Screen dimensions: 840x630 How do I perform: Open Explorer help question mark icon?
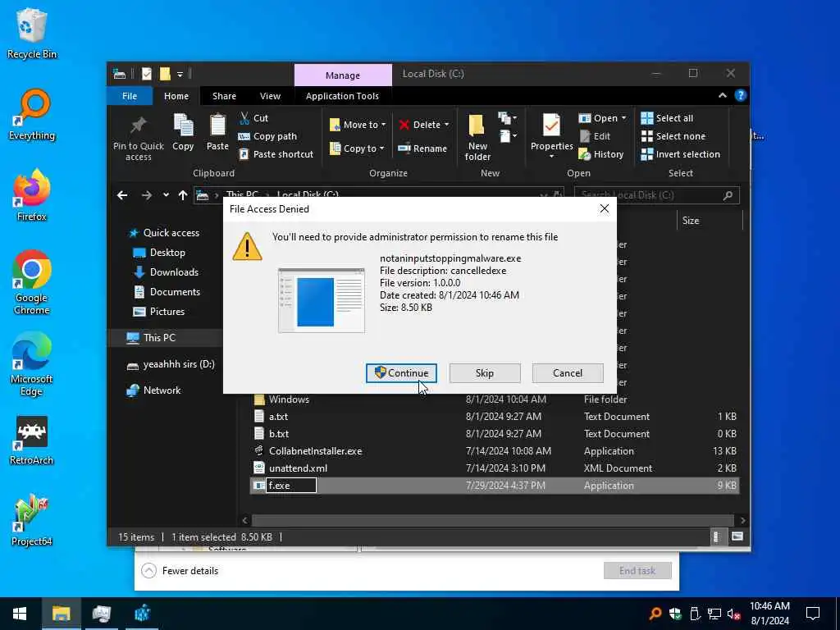[x=741, y=95]
